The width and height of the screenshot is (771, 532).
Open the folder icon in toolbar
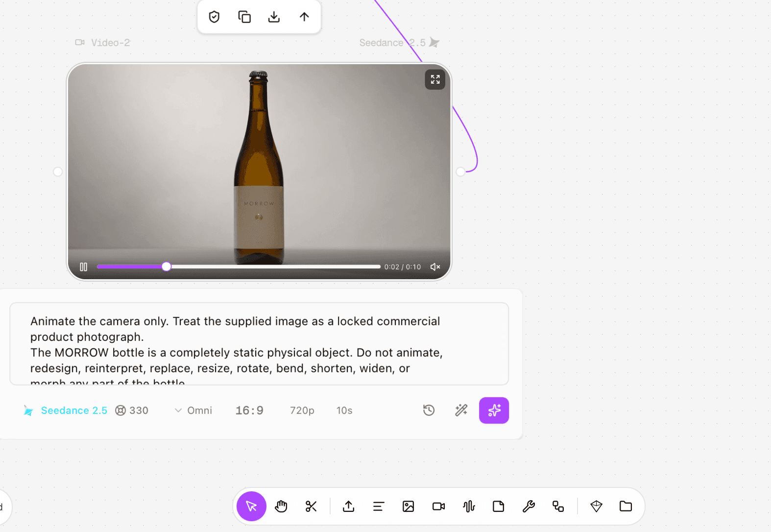click(x=626, y=507)
